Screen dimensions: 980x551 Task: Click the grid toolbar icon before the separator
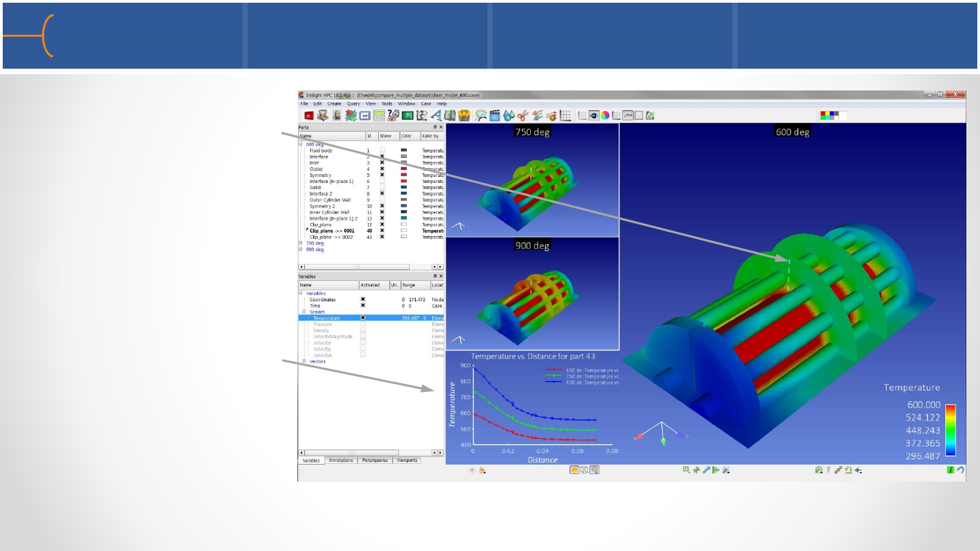pyautogui.click(x=566, y=116)
